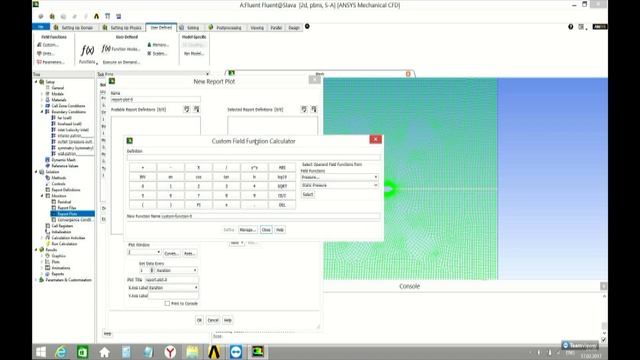Open the f(x) Functions ribbon menu
640x360 pixels.
[88, 54]
